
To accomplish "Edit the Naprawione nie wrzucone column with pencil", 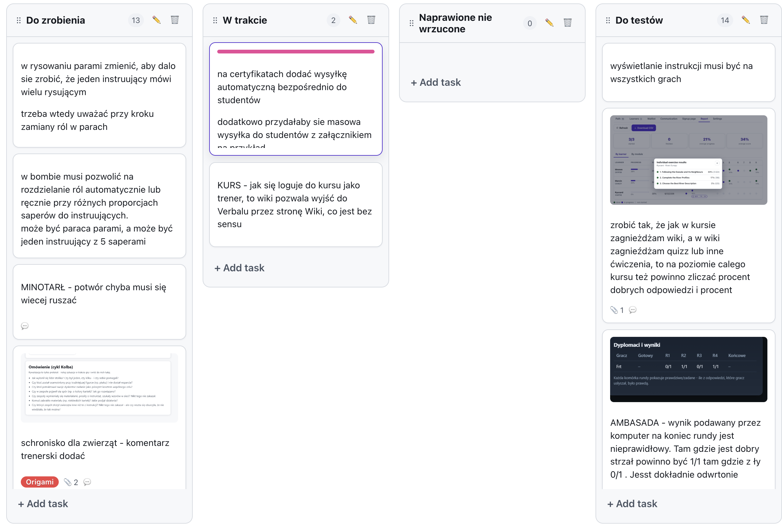I will coord(549,23).
